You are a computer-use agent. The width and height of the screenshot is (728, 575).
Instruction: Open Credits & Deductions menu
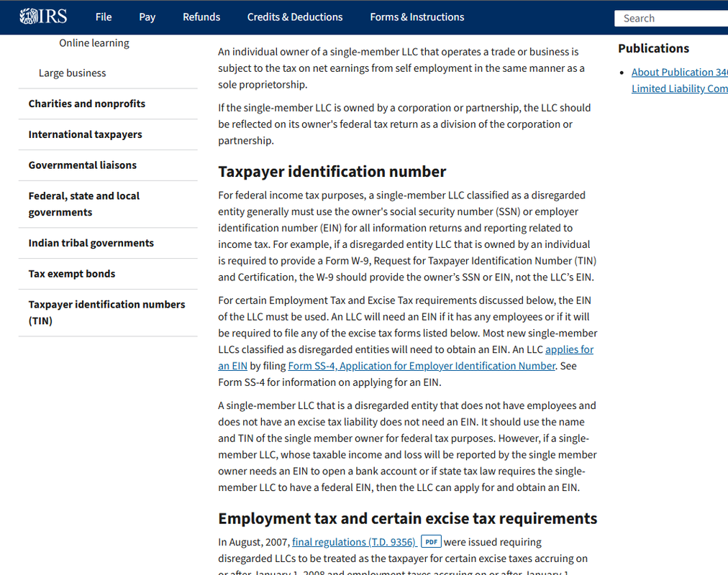click(295, 17)
